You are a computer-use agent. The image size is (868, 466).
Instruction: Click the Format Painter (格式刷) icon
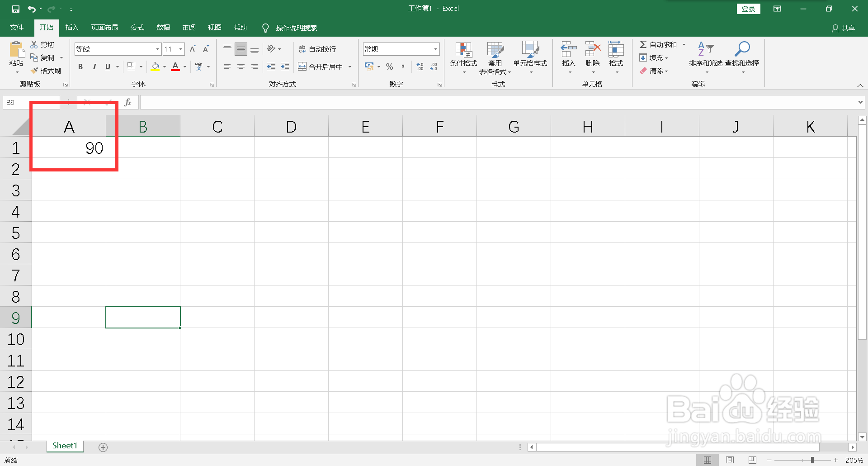click(34, 71)
